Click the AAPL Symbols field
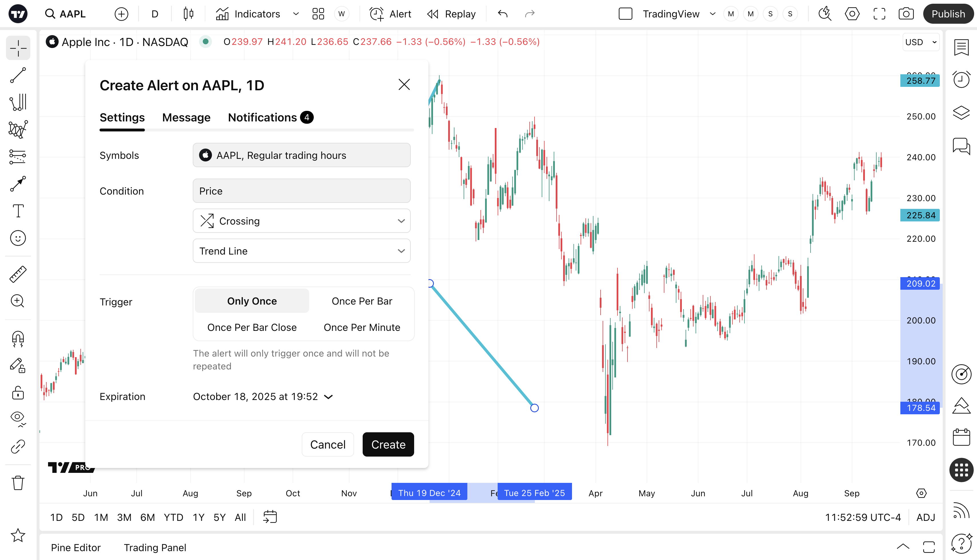The width and height of the screenshot is (977, 560). coord(301,155)
